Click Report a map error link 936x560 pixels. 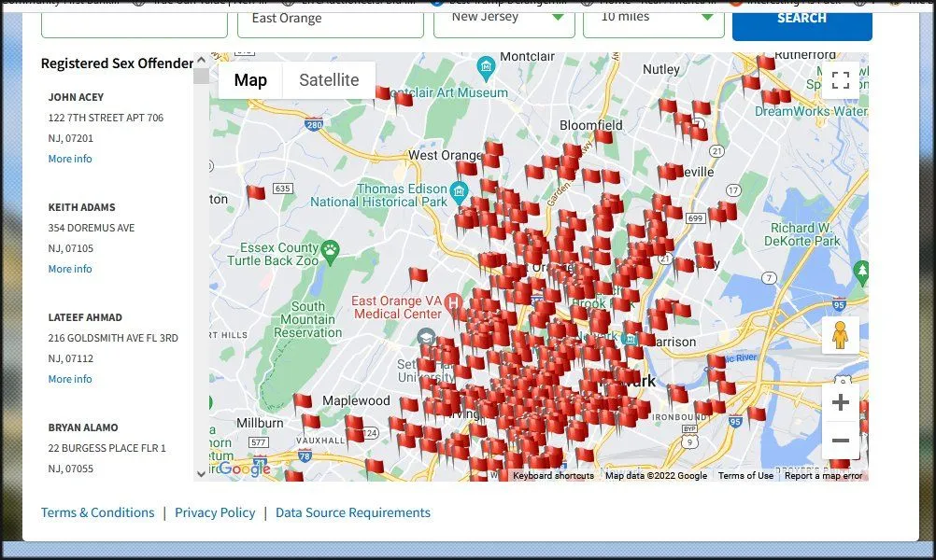823,476
